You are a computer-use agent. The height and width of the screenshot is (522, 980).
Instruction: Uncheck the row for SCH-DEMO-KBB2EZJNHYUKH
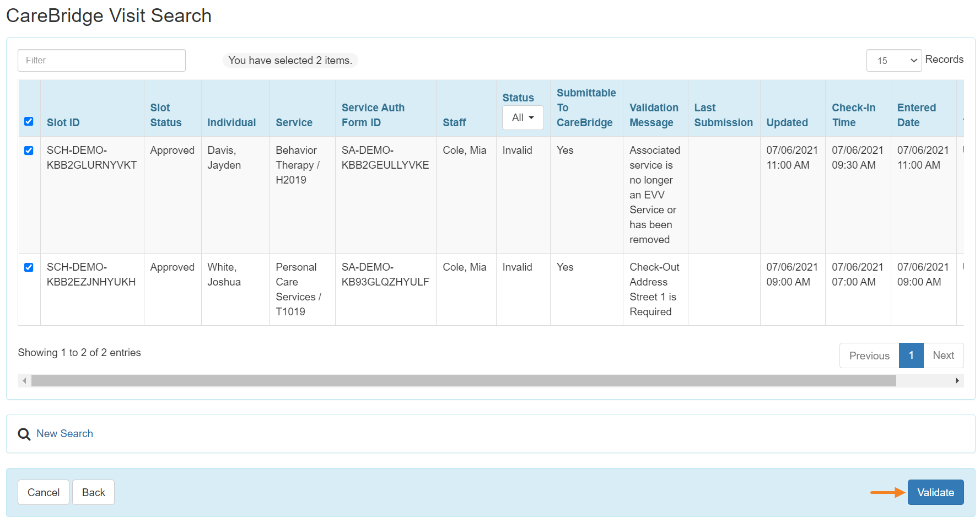(29, 267)
